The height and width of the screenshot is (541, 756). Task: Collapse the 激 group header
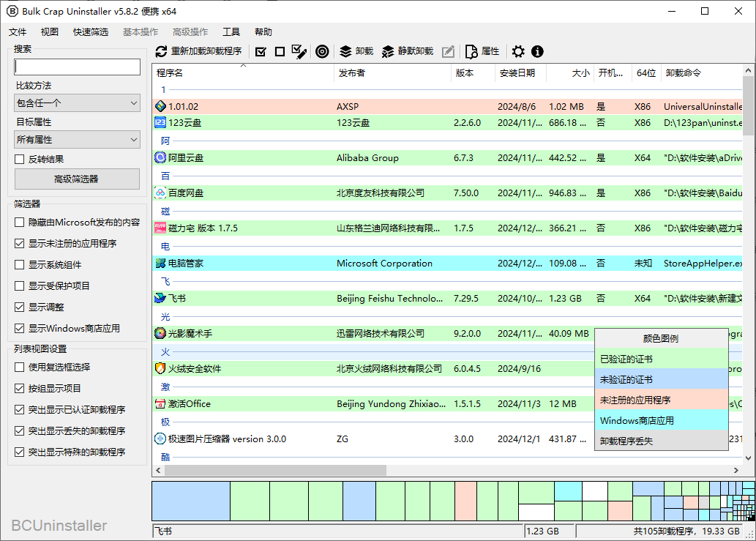[165, 387]
